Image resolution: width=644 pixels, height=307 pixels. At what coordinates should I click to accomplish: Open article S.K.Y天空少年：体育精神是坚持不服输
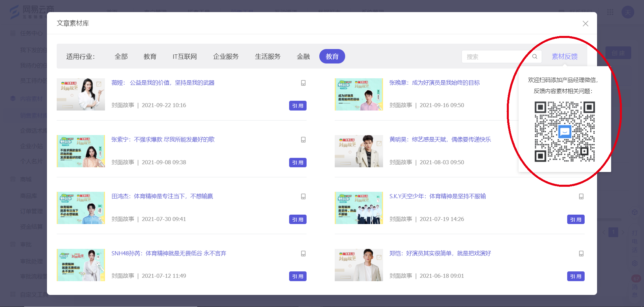tap(437, 196)
